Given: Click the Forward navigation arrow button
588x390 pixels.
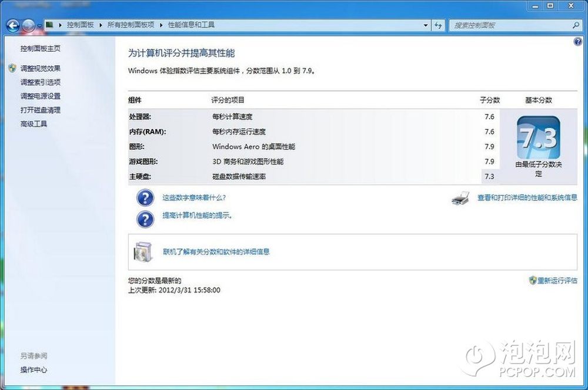Looking at the screenshot, I should tap(28, 25).
